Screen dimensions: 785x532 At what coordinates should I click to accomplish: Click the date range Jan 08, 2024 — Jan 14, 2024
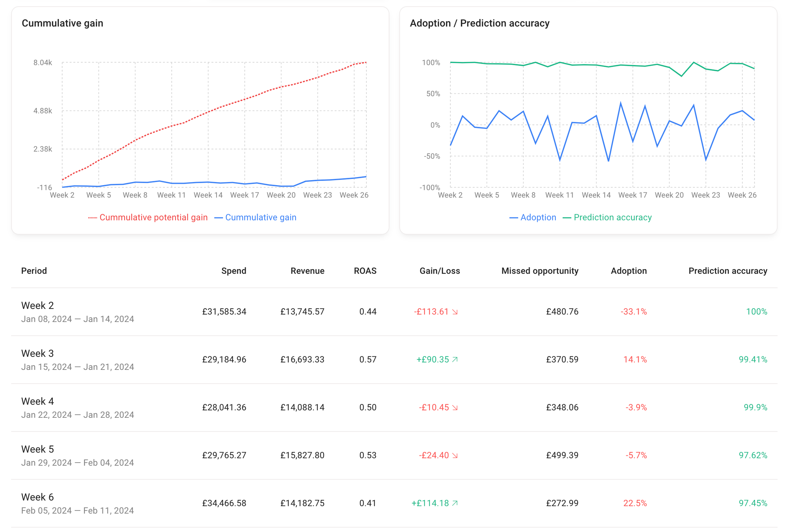(x=77, y=319)
